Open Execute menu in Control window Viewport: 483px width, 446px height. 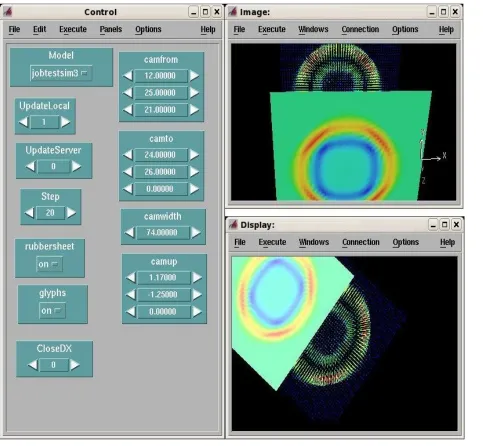[x=73, y=29]
